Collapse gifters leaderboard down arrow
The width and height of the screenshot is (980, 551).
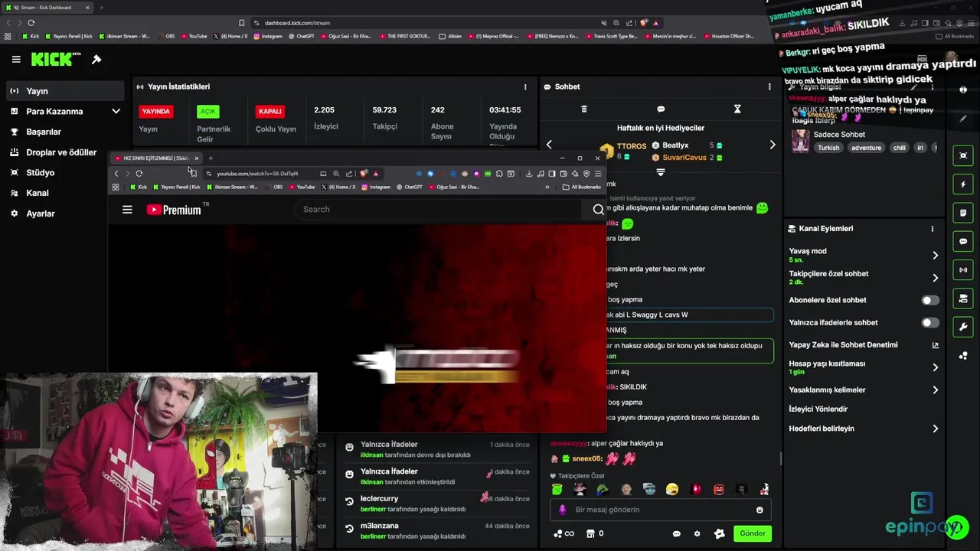(x=661, y=174)
